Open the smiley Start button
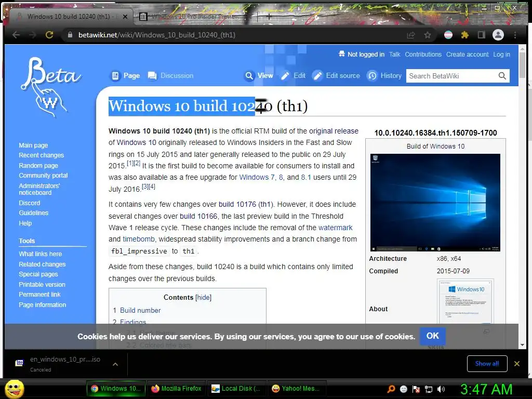The height and width of the screenshot is (399, 532). coord(14,389)
